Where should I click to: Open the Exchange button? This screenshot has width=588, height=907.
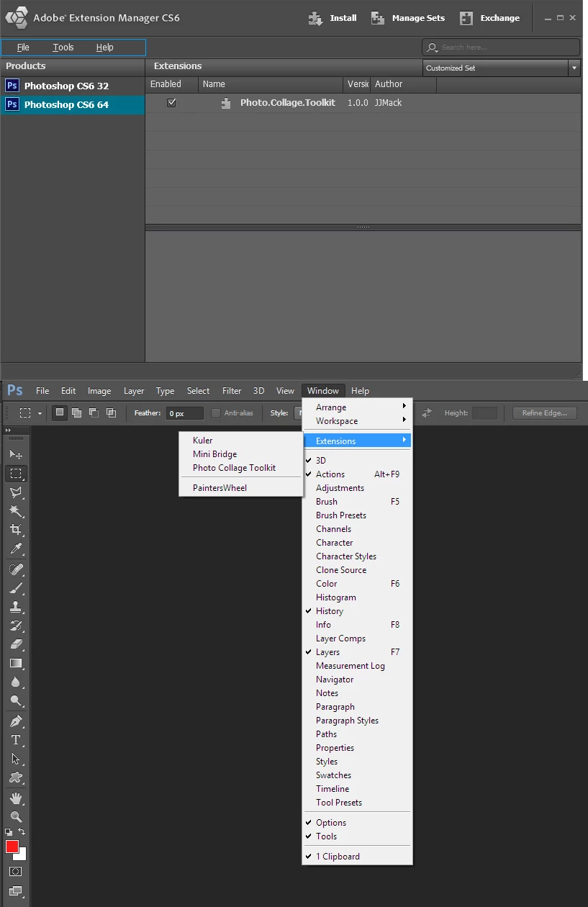coord(489,18)
